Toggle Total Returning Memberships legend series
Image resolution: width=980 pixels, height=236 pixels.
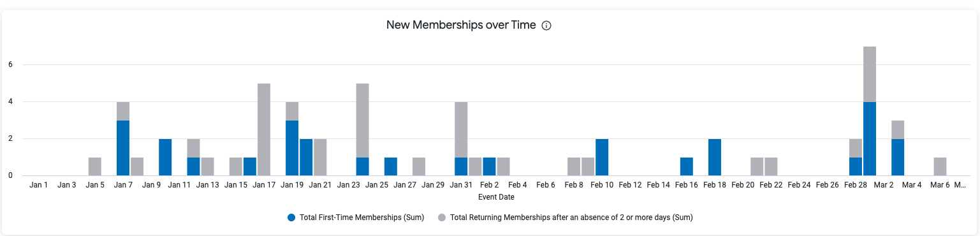(x=565, y=218)
